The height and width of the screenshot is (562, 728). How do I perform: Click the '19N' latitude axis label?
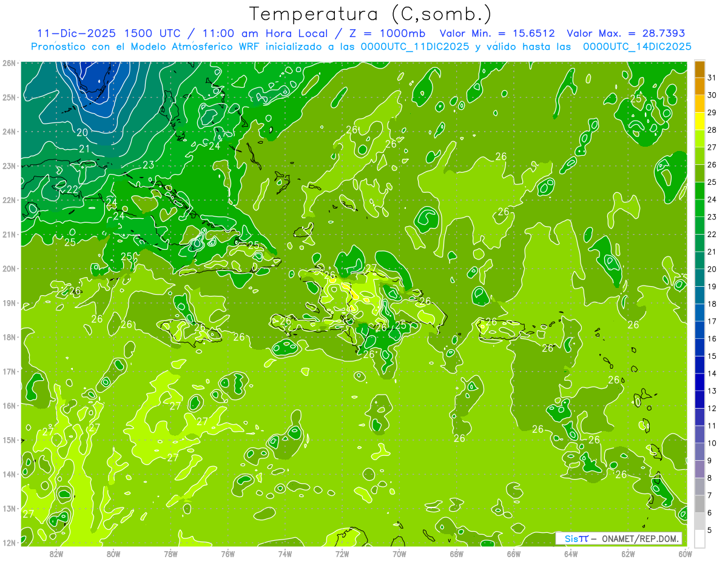[x=8, y=303]
